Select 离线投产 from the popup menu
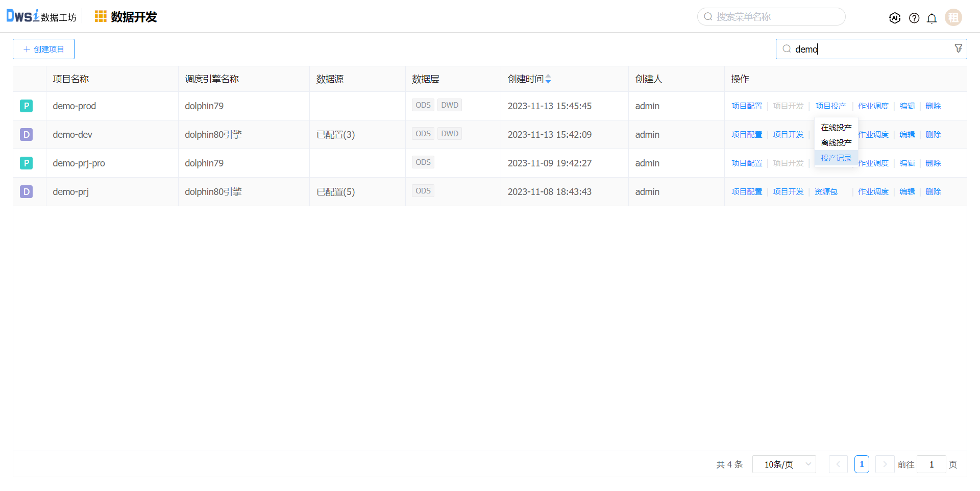The image size is (980, 491). 836,143
